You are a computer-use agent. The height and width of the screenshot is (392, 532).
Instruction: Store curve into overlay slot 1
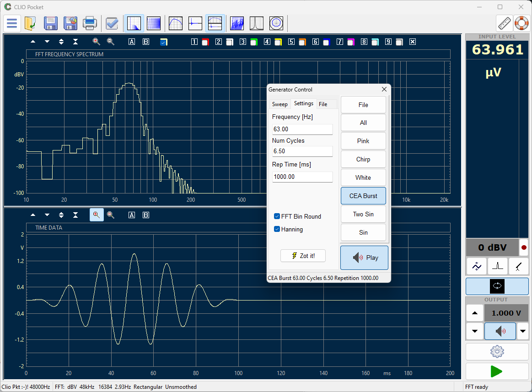coord(194,42)
